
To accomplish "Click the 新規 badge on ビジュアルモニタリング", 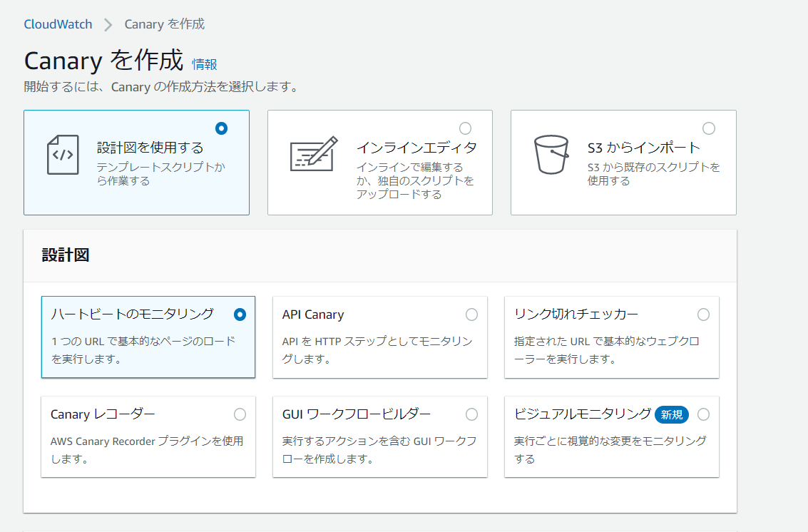I will pyautogui.click(x=672, y=414).
